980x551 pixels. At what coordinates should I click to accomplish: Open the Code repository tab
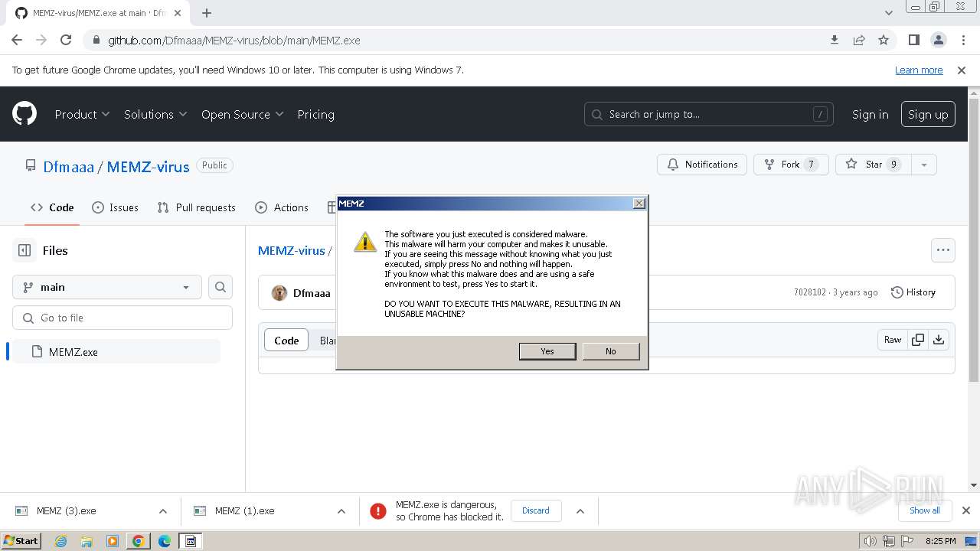click(x=52, y=207)
